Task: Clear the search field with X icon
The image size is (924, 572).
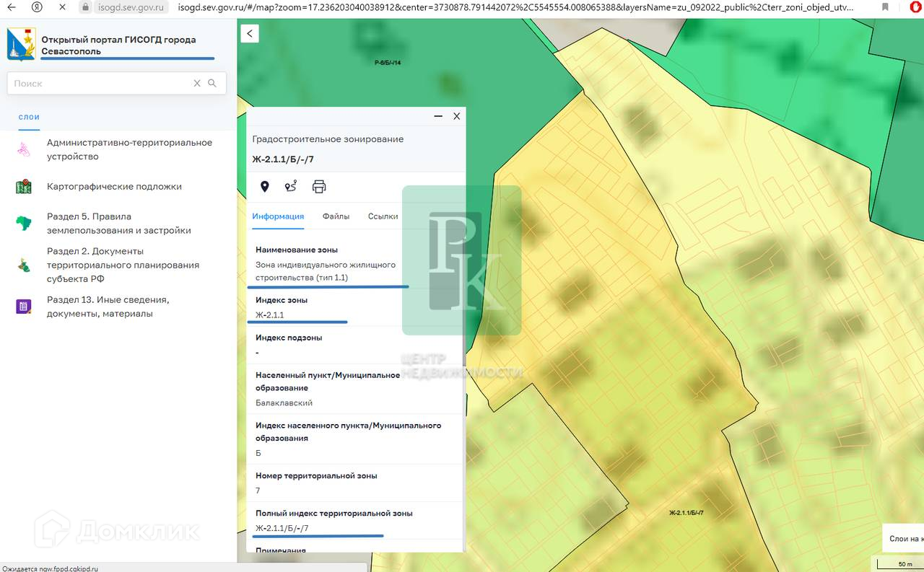Action: (197, 84)
